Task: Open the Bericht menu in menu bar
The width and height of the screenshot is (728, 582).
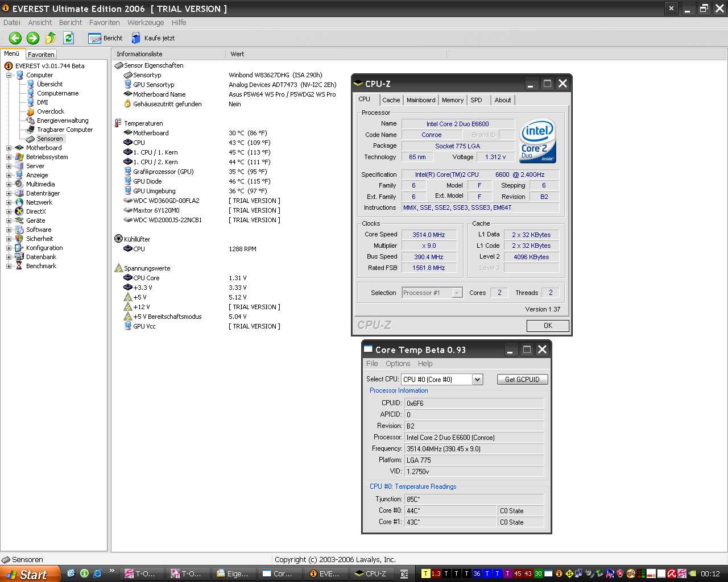Action: point(71,23)
